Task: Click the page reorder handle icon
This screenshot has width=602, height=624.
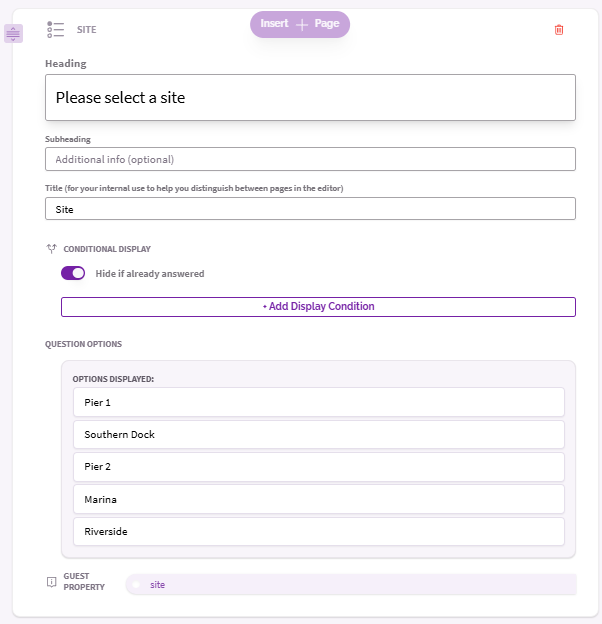Action: tap(13, 33)
